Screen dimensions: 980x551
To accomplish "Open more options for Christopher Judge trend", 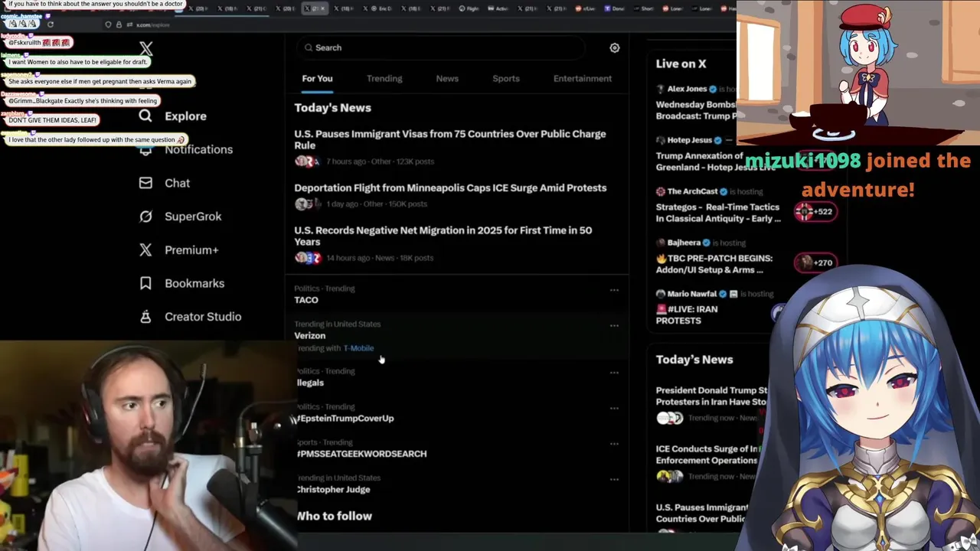I will coord(614,480).
